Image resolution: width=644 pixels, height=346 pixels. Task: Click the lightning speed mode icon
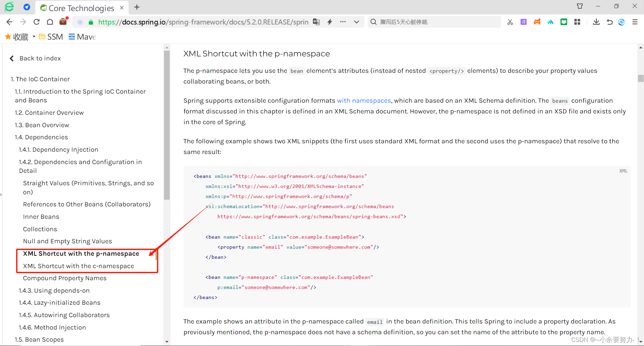(330, 22)
